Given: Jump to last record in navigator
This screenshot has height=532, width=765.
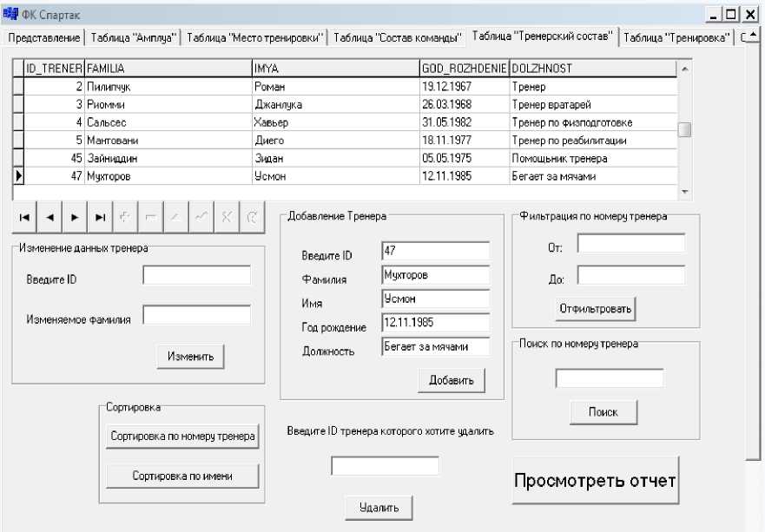Looking at the screenshot, I should [x=100, y=218].
